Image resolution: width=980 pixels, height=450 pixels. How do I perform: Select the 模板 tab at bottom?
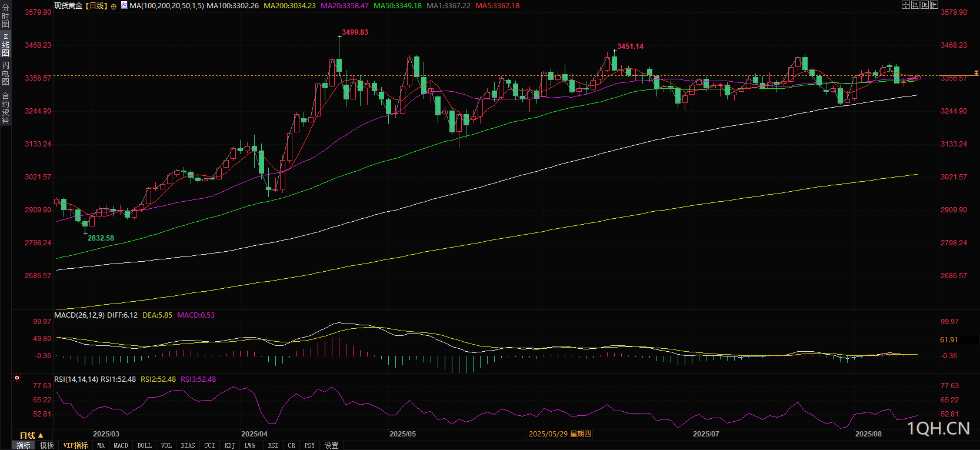coord(47,445)
